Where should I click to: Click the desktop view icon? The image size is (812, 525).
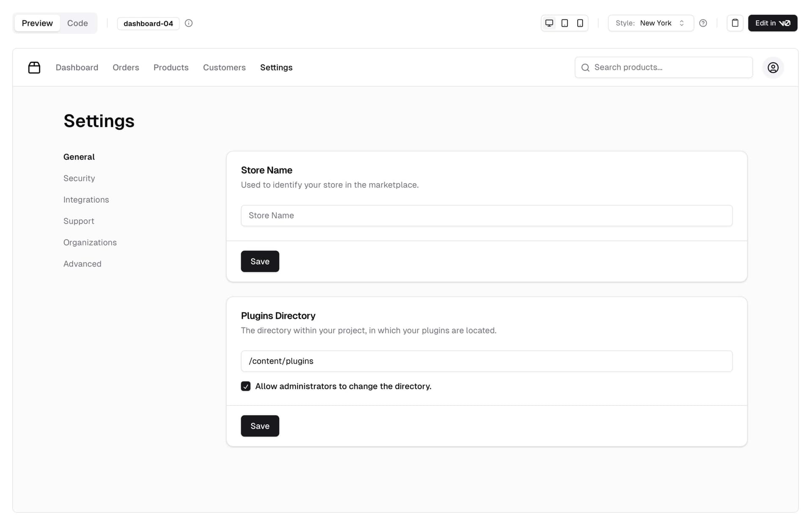click(x=549, y=23)
